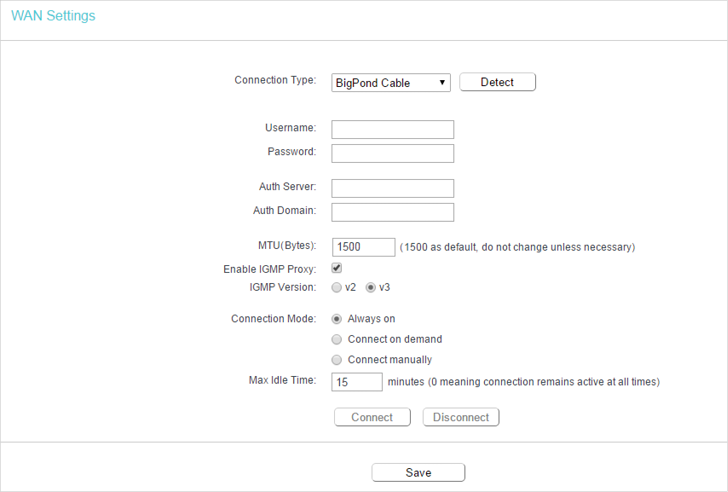Screen dimensions: 728x492
Task: Click the Disconnect button
Action: coord(461,417)
